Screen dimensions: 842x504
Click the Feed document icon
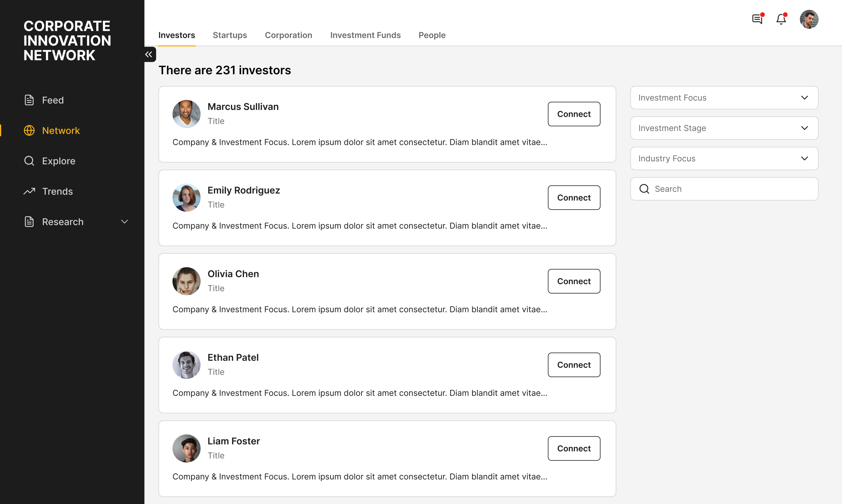(29, 100)
